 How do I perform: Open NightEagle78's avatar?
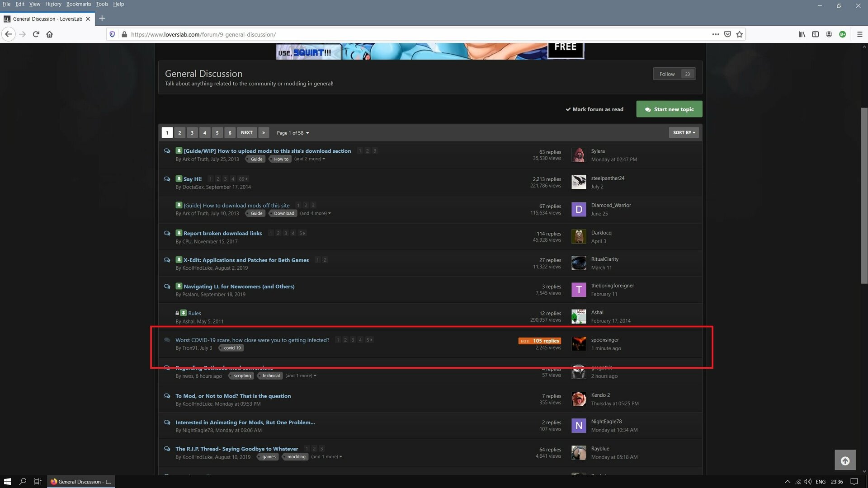(579, 426)
